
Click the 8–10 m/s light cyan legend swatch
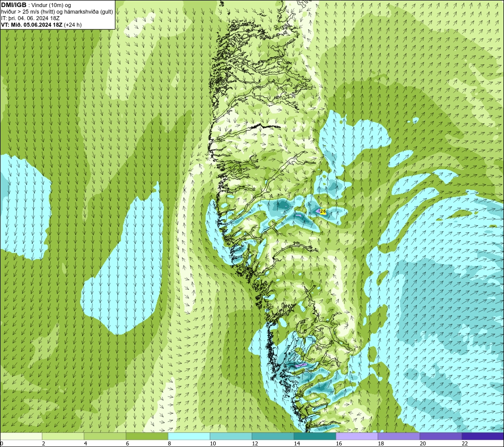(x=189, y=436)
